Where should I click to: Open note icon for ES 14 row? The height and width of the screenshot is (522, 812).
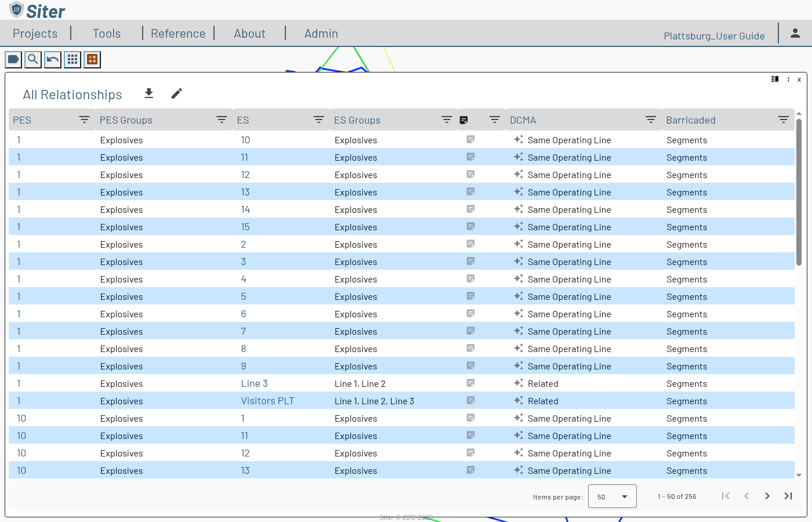click(471, 209)
